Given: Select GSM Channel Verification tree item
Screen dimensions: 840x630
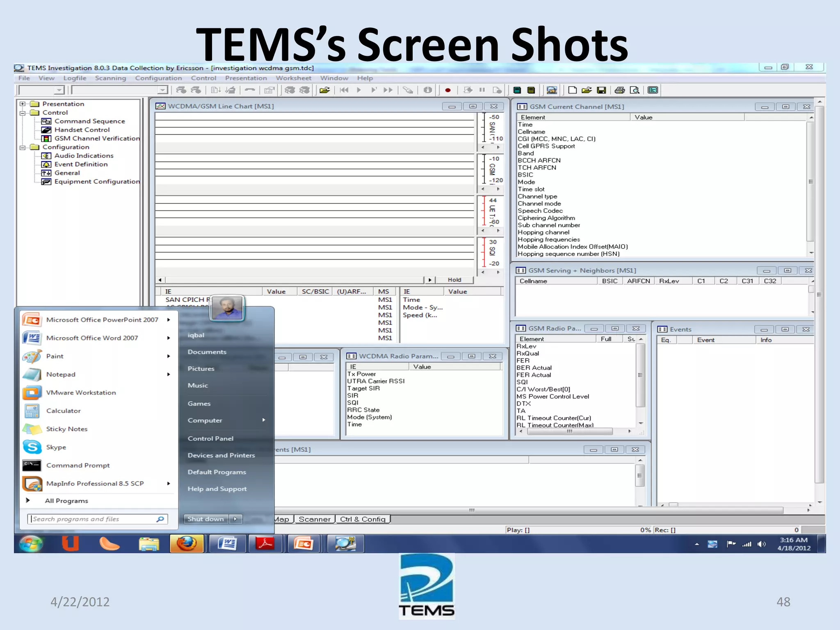Looking at the screenshot, I should [97, 138].
